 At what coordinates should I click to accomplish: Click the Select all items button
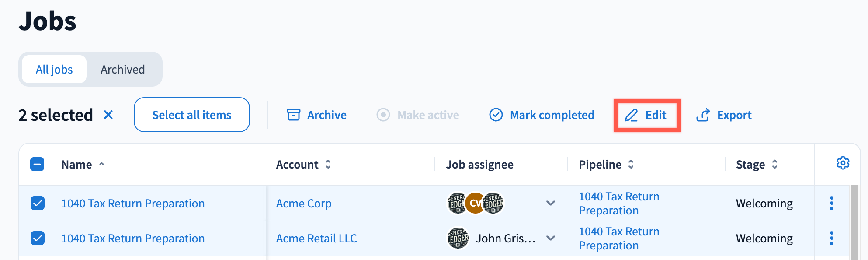click(x=191, y=115)
